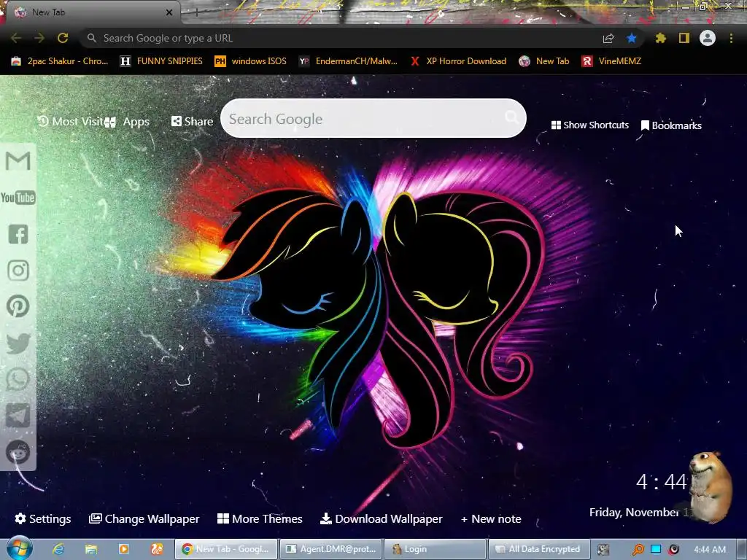Open the EndermanCH/Malw... bookmark
The width and height of the screenshot is (747, 560).
348,61
